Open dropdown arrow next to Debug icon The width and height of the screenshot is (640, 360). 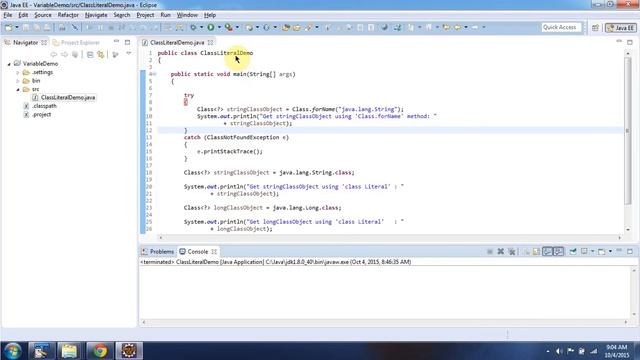(201, 27)
